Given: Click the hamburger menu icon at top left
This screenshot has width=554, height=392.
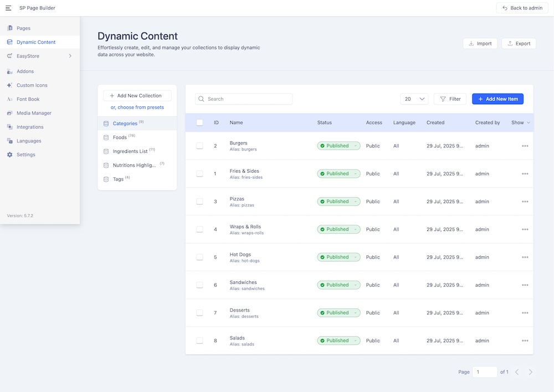Looking at the screenshot, I should click(x=8, y=8).
